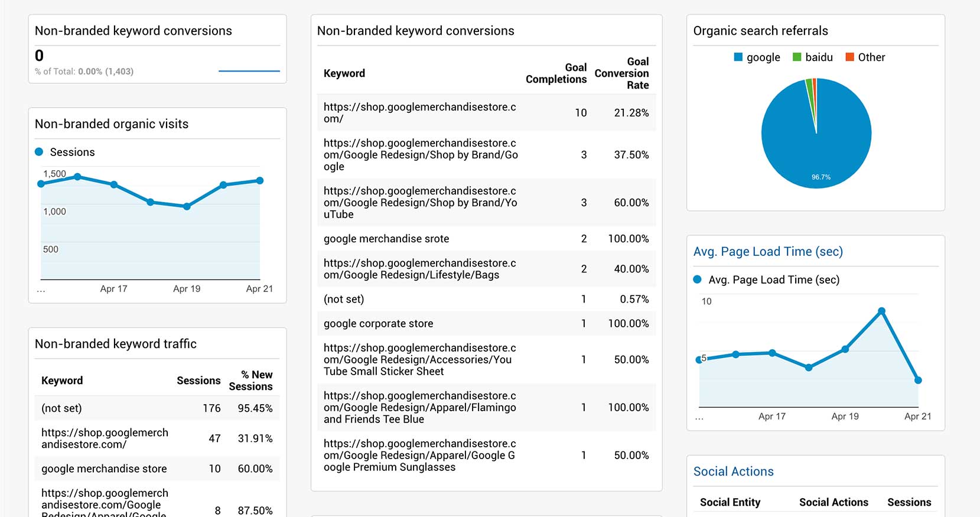Select the Lifestyle/Bags keyword row

point(486,269)
